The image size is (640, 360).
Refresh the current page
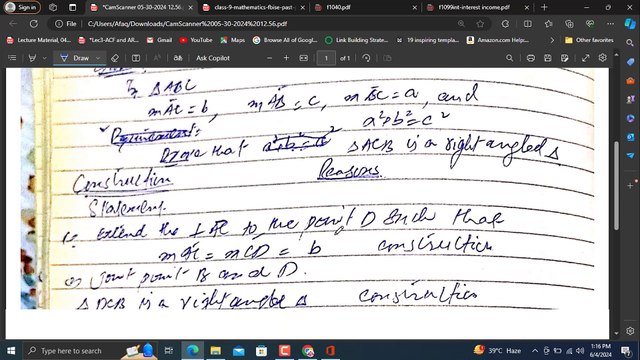pyautogui.click(x=34, y=24)
